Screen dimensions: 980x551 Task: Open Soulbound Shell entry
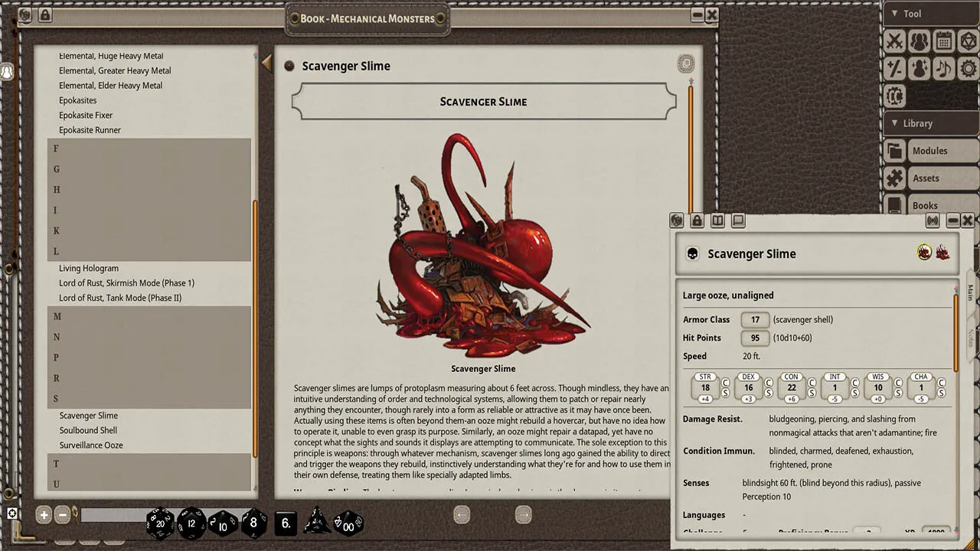point(88,430)
